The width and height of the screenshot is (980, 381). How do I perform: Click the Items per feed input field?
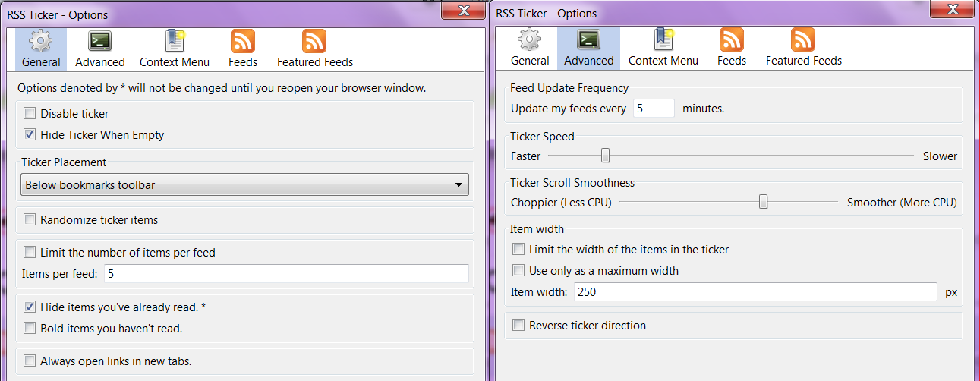point(286,274)
